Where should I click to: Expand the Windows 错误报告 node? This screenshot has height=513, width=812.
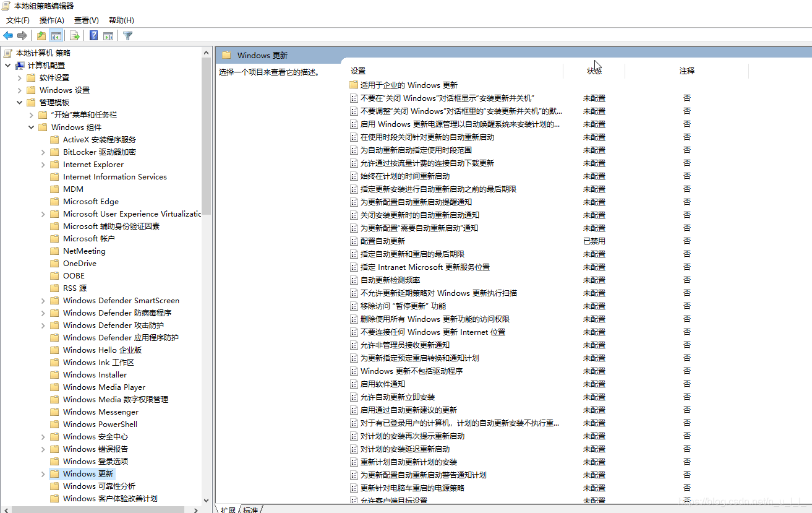tap(43, 449)
